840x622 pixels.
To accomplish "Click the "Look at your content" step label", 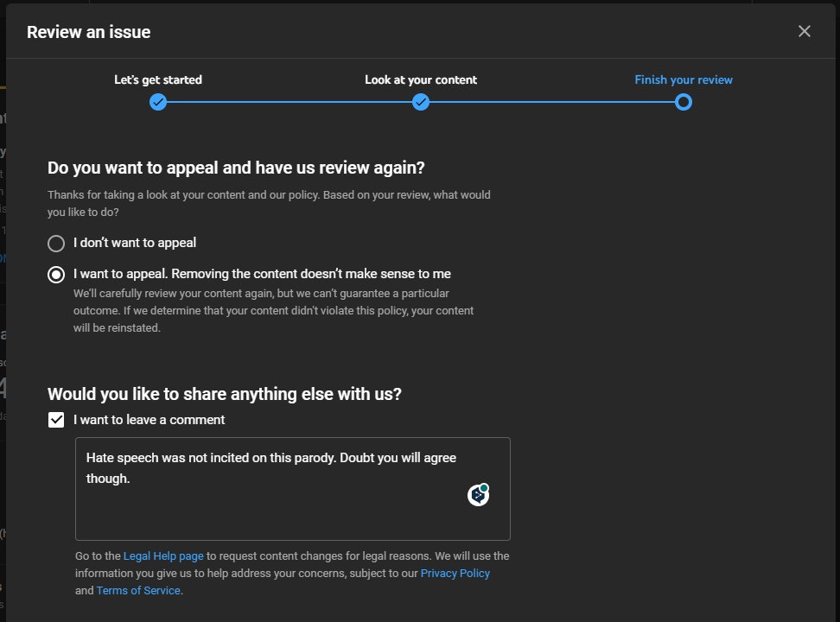I will tap(421, 79).
